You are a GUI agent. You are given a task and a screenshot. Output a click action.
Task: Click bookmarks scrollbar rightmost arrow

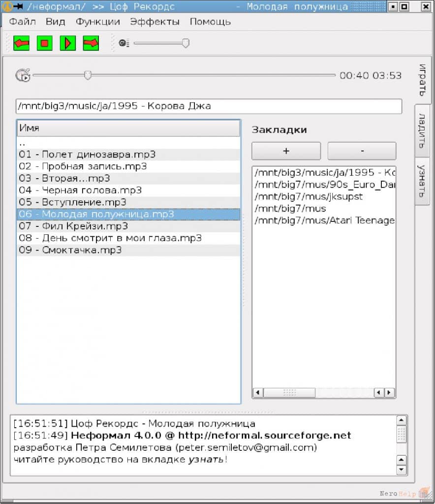tap(389, 392)
